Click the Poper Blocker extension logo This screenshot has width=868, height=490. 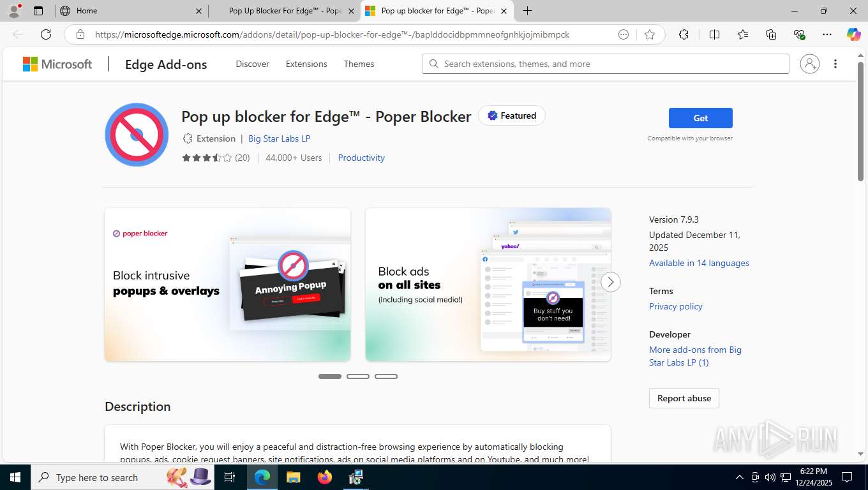(x=137, y=135)
